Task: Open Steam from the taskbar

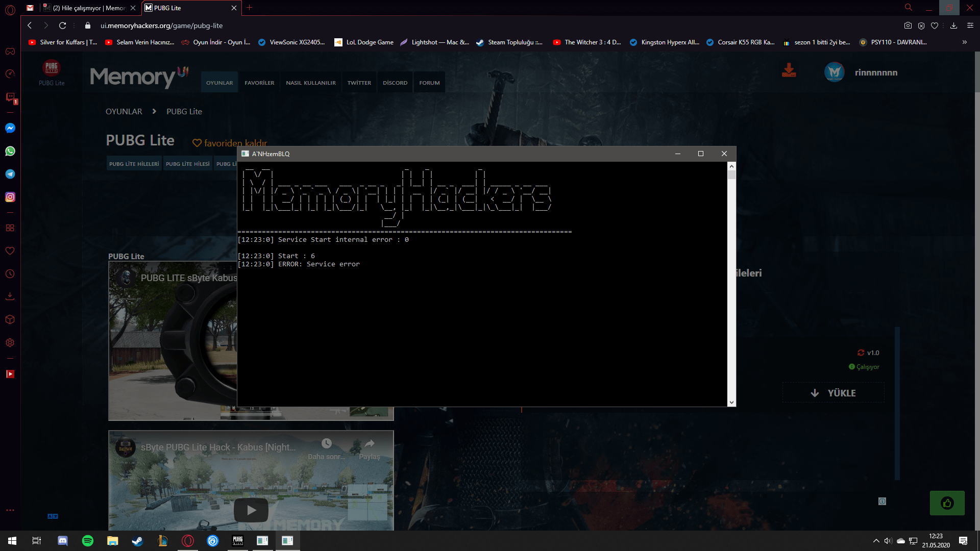Action: (x=138, y=541)
